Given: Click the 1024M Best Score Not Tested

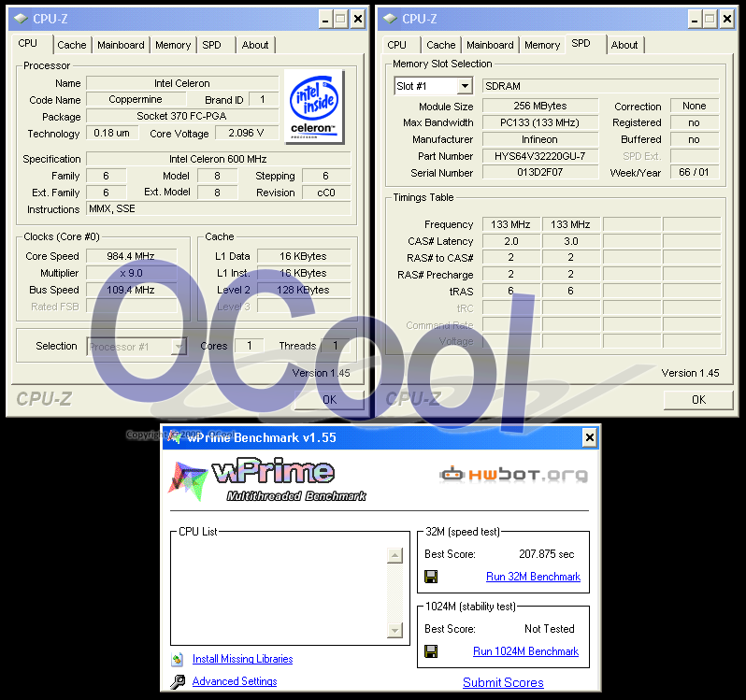Looking at the screenshot, I should click(x=550, y=629).
